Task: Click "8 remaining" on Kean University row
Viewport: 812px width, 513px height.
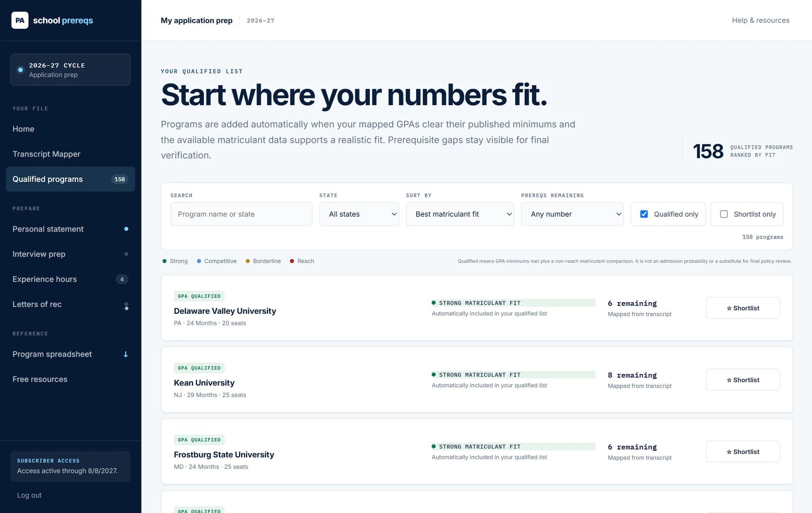Action: pyautogui.click(x=632, y=375)
